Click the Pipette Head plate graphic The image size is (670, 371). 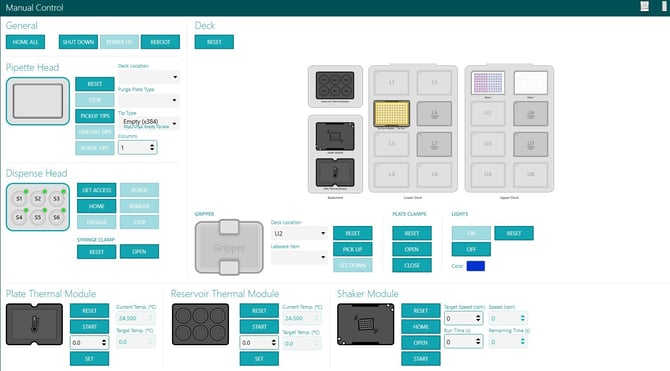[38, 101]
